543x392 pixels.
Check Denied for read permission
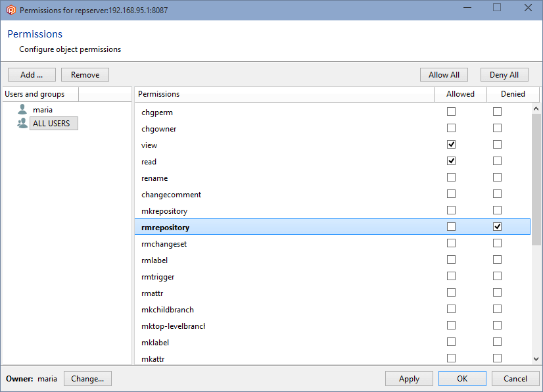(x=497, y=161)
